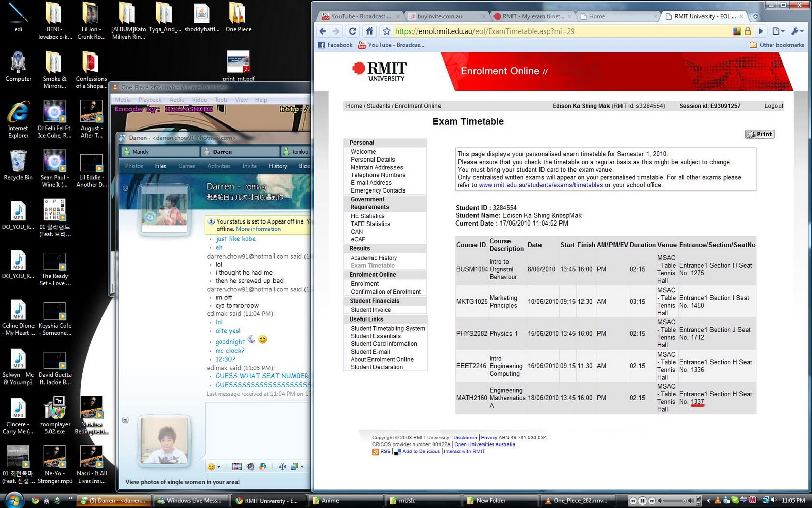
Task: Open Playback menu in VLC
Action: (150, 100)
